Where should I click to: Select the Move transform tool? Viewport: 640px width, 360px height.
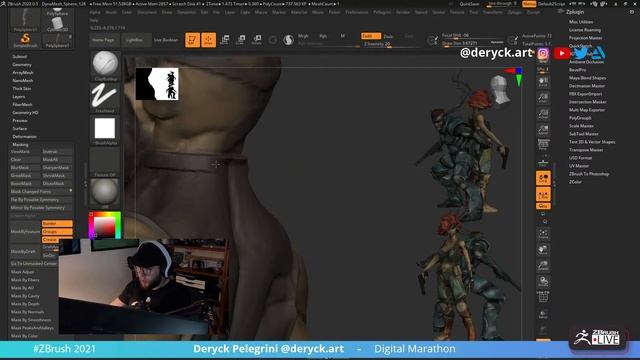224,40
